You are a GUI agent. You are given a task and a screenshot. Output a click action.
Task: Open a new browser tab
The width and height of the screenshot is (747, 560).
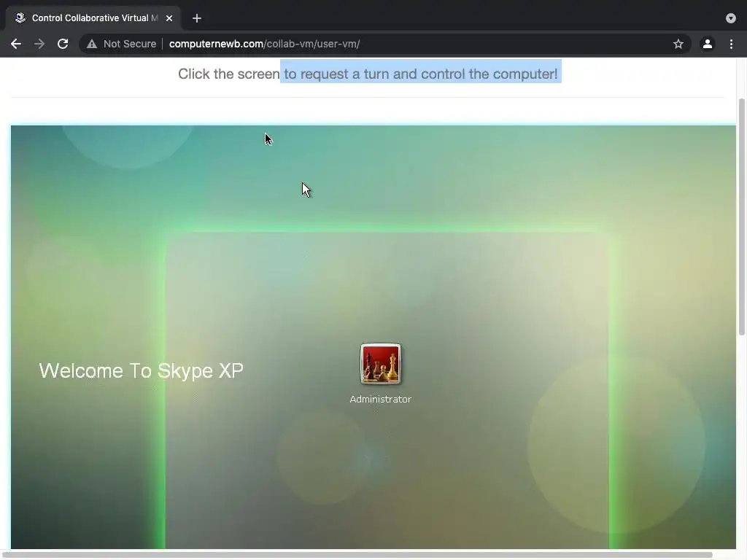197,18
